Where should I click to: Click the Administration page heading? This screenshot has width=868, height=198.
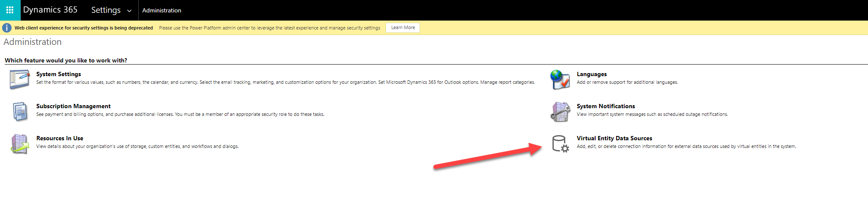click(x=32, y=42)
